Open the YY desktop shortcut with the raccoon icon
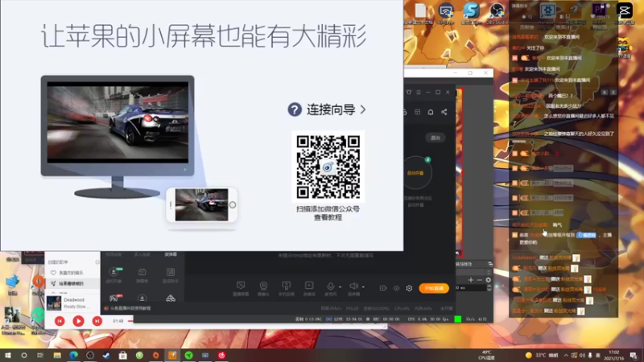The height and width of the screenshot is (362, 644). point(625,47)
